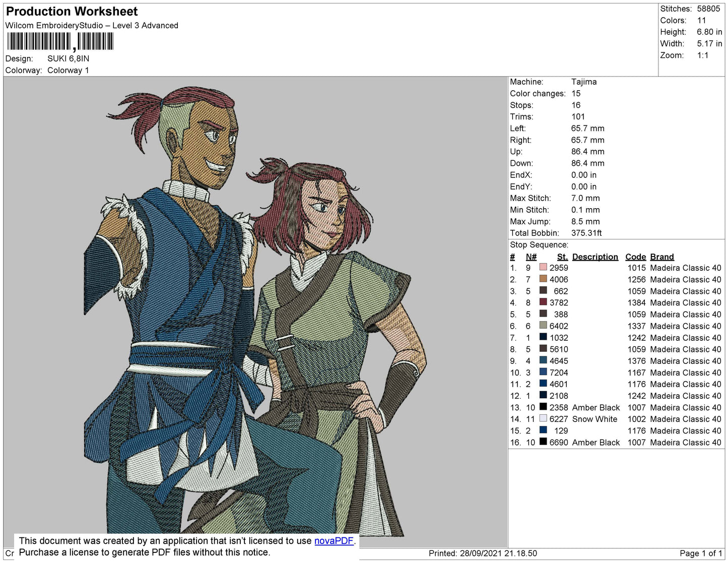Click the Total Bobbin label "Total Bobbin:"
The width and height of the screenshot is (728, 563).
point(535,233)
